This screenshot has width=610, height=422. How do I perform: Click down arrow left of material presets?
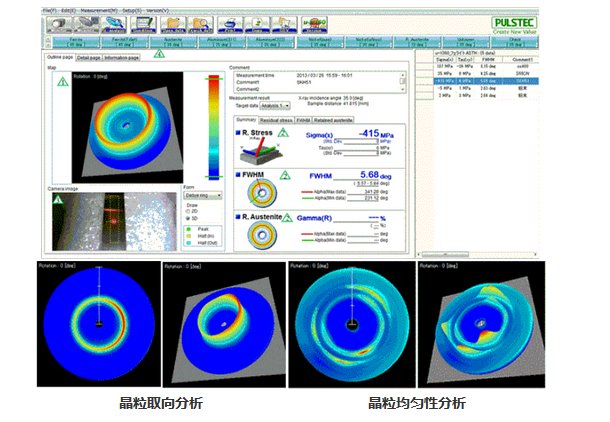tap(48, 45)
